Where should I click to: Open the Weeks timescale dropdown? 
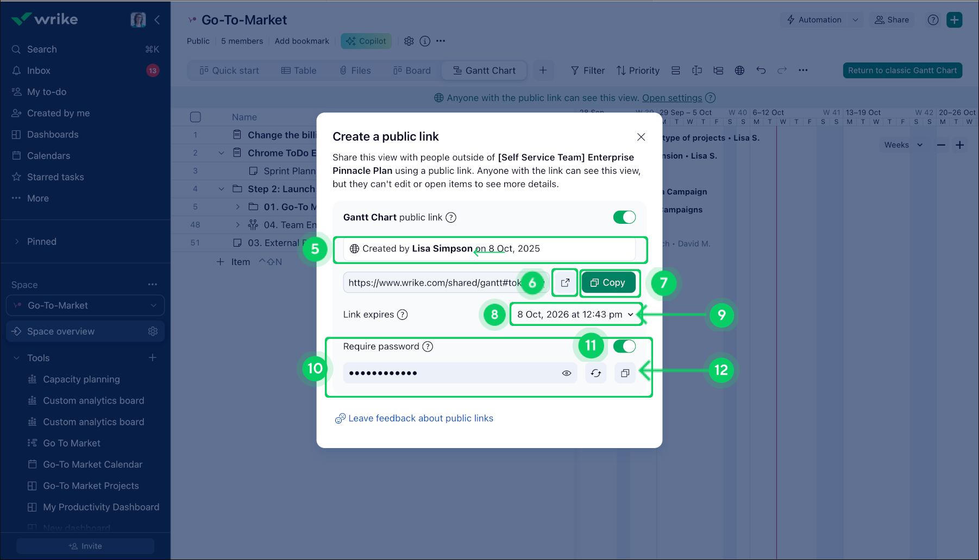[x=903, y=145]
